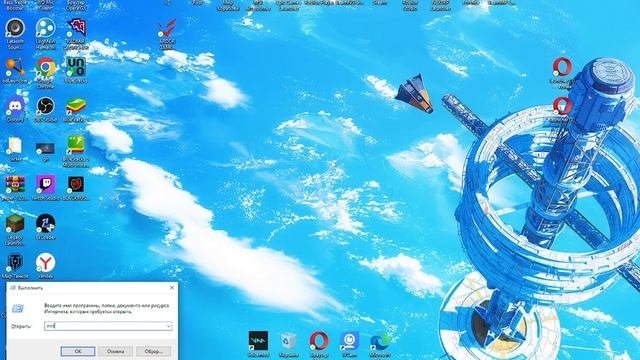Image resolution: width=640 pixels, height=360 pixels.
Task: Open the orange molecule desktop shortcut
Action: coord(15,67)
